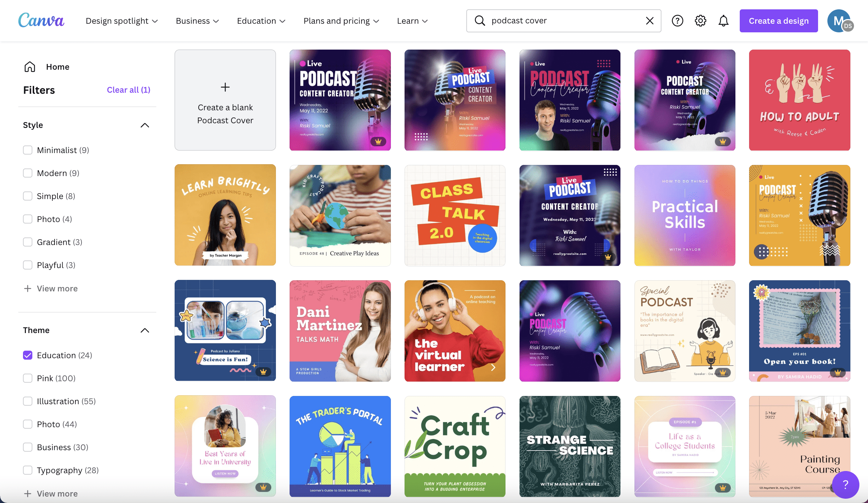Click the Canva logo
Image resolution: width=868 pixels, height=503 pixels.
point(41,20)
